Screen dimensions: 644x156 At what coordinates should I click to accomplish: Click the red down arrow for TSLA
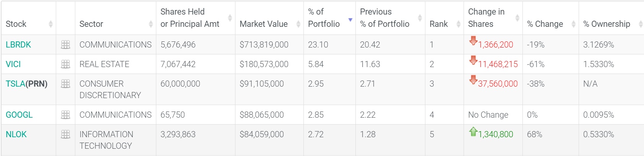point(474,80)
